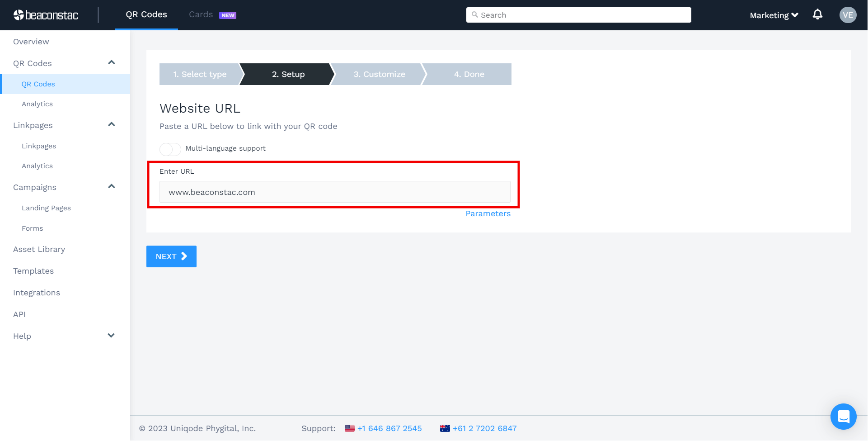This screenshot has width=868, height=441.
Task: Collapse the QR Codes sidebar section
Action: pyautogui.click(x=111, y=62)
